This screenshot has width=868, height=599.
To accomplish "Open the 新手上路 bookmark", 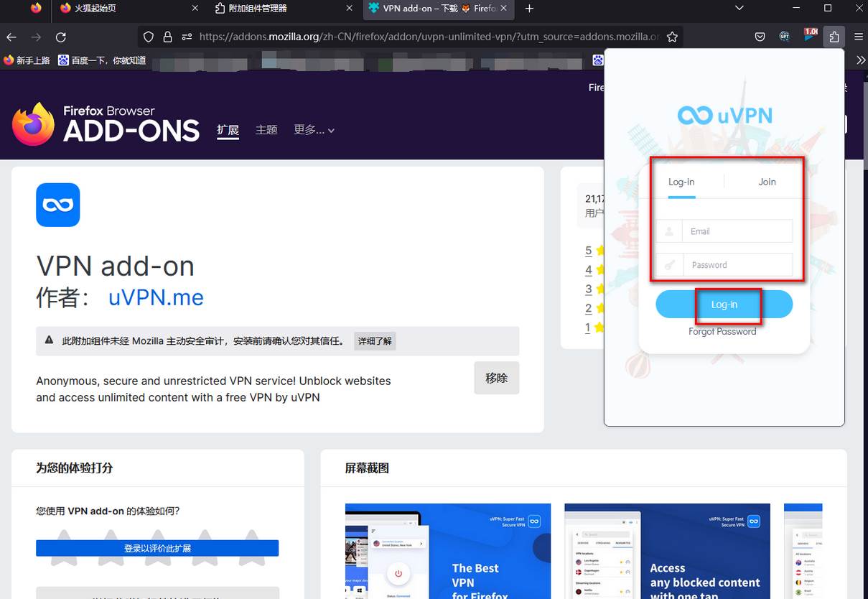I will click(27, 60).
